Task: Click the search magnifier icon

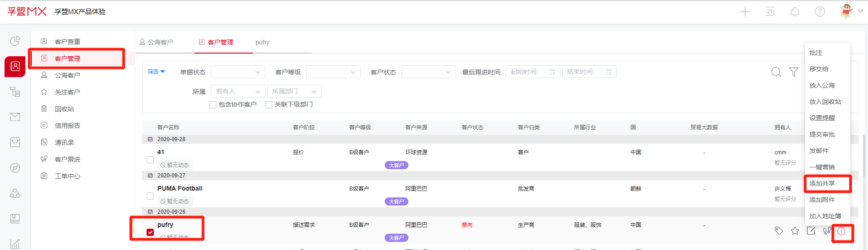Action: (x=776, y=72)
